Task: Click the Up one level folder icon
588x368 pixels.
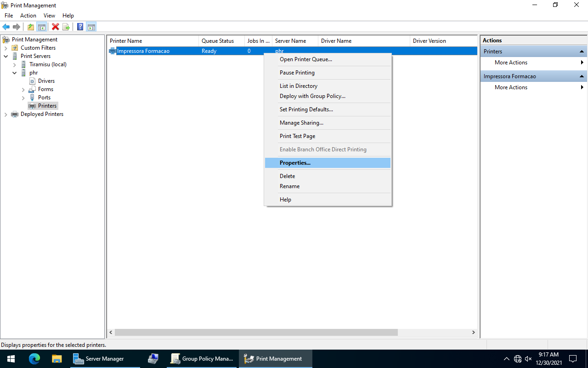Action: [x=30, y=27]
